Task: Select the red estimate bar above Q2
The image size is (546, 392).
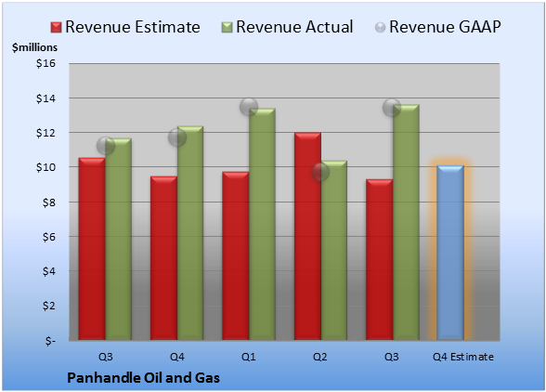Action: [308, 236]
